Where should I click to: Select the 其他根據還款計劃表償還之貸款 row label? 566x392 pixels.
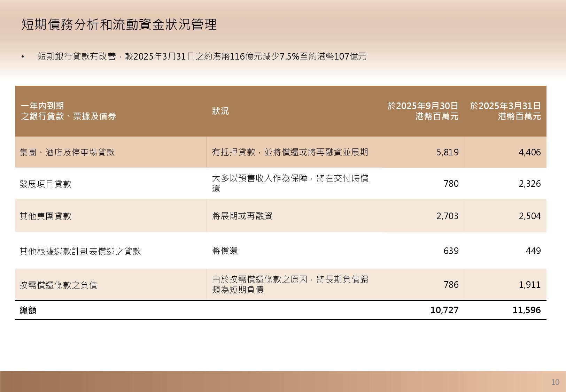click(x=80, y=251)
